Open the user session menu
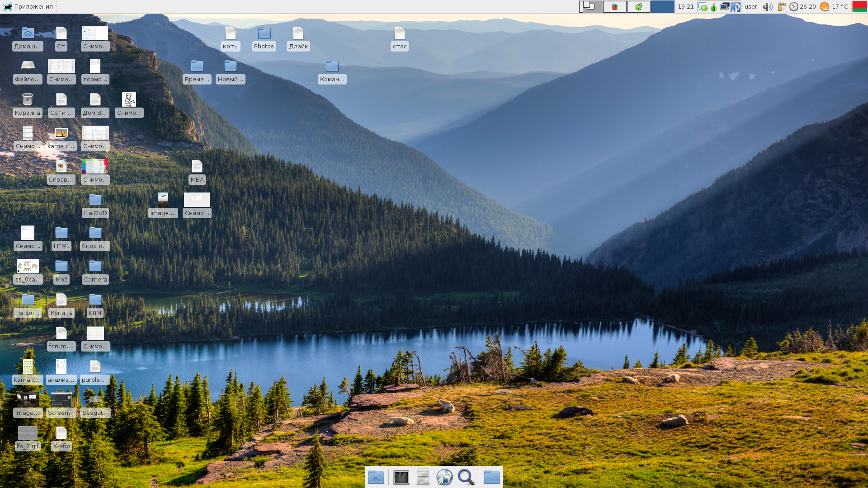The height and width of the screenshot is (488, 868). [x=751, y=7]
